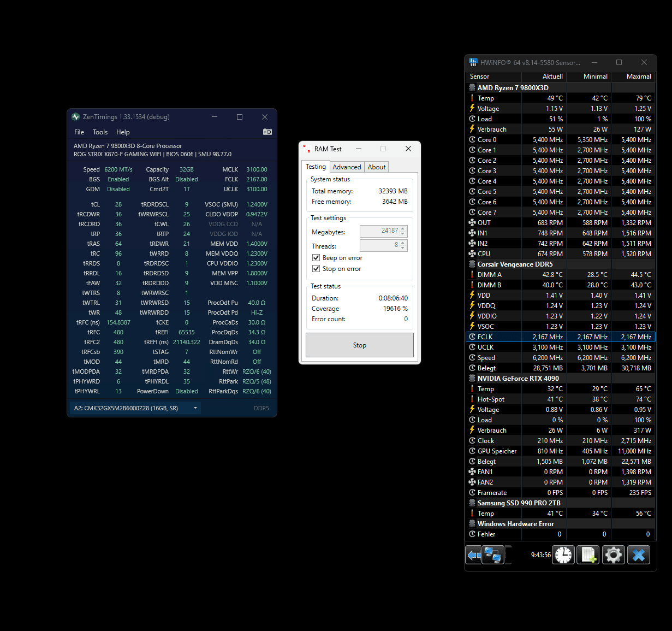
Task: Click the camera screenshot icon in ZenTimings
Action: pos(267,132)
